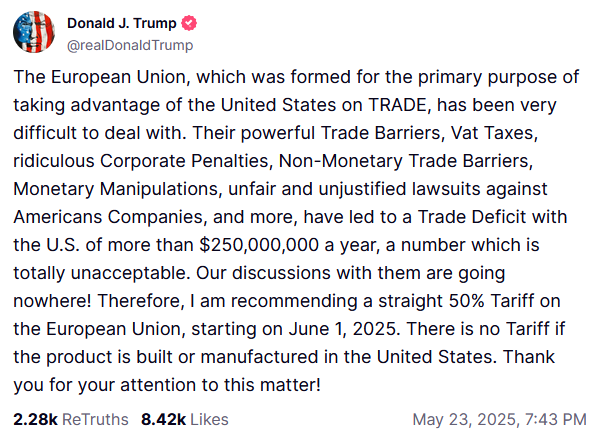
Task: Click the 'Americans Companies' text
Action: tap(110, 217)
